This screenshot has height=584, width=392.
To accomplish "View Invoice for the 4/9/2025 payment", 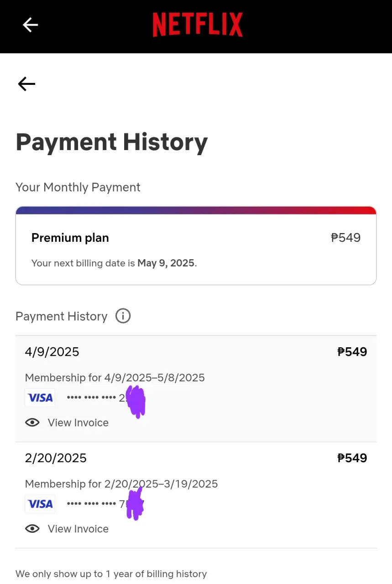I will click(x=78, y=422).
